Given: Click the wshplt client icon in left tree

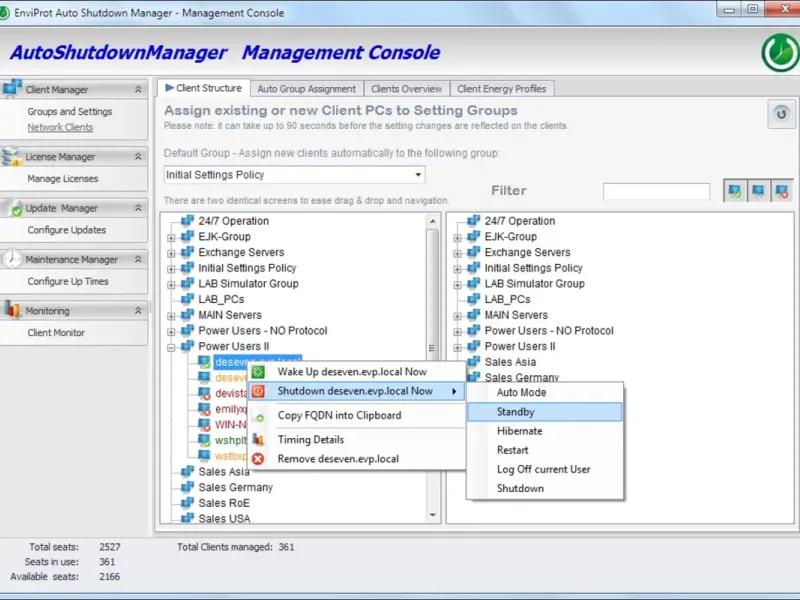Looking at the screenshot, I should click(204, 440).
